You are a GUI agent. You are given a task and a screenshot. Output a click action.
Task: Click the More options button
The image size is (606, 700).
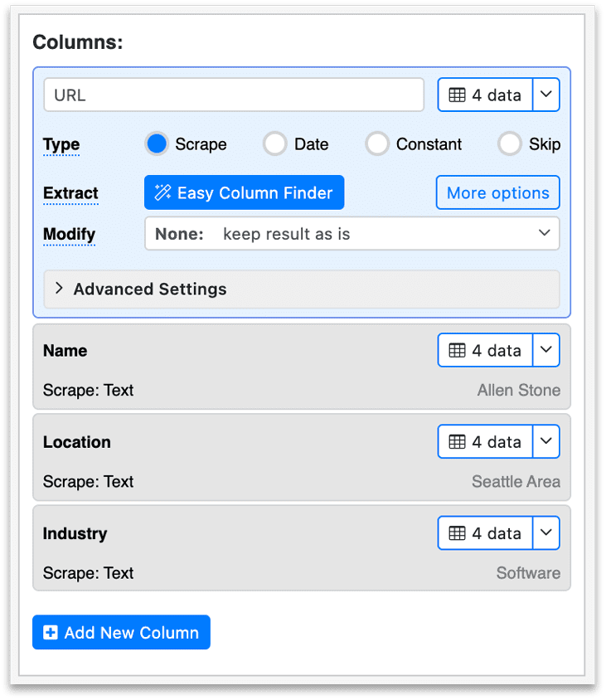click(497, 193)
